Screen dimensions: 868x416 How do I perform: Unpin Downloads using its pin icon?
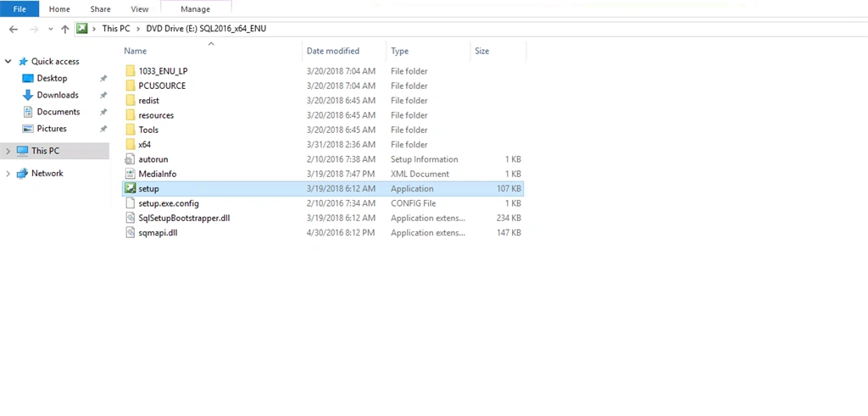pos(103,95)
